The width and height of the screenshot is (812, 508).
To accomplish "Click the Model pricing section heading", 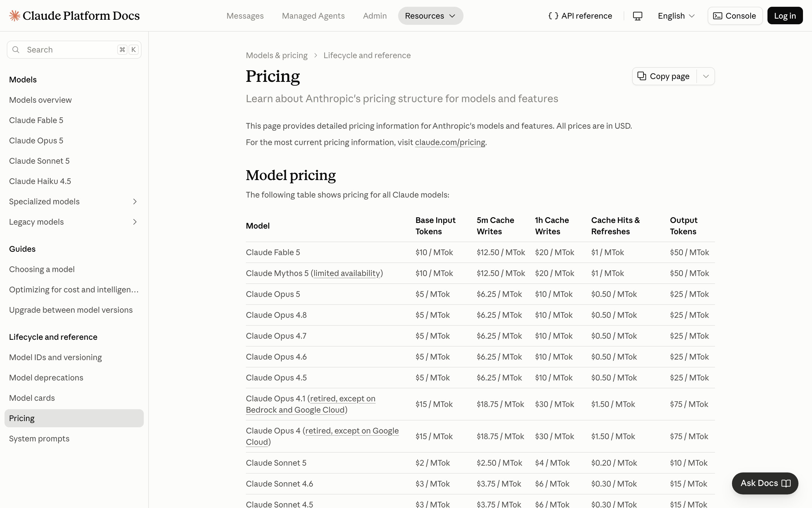I will (291, 175).
